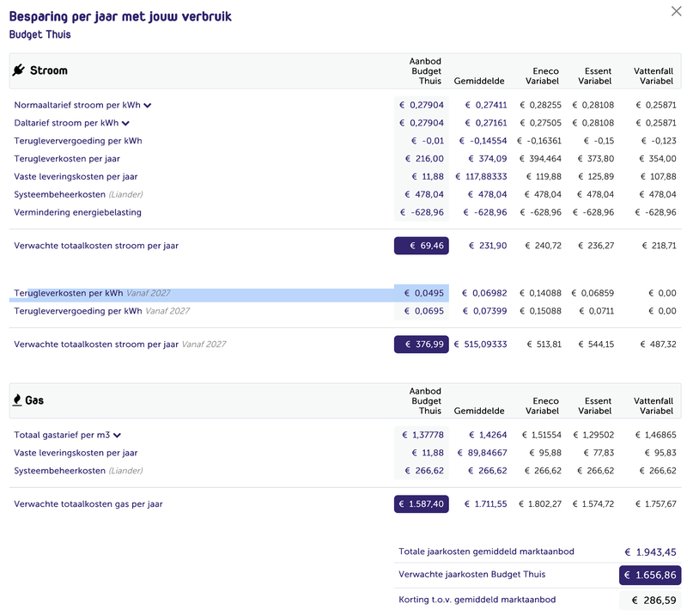Click the € 0,0495 Budget Thuis value
This screenshot has width=687, height=616.
423,293
